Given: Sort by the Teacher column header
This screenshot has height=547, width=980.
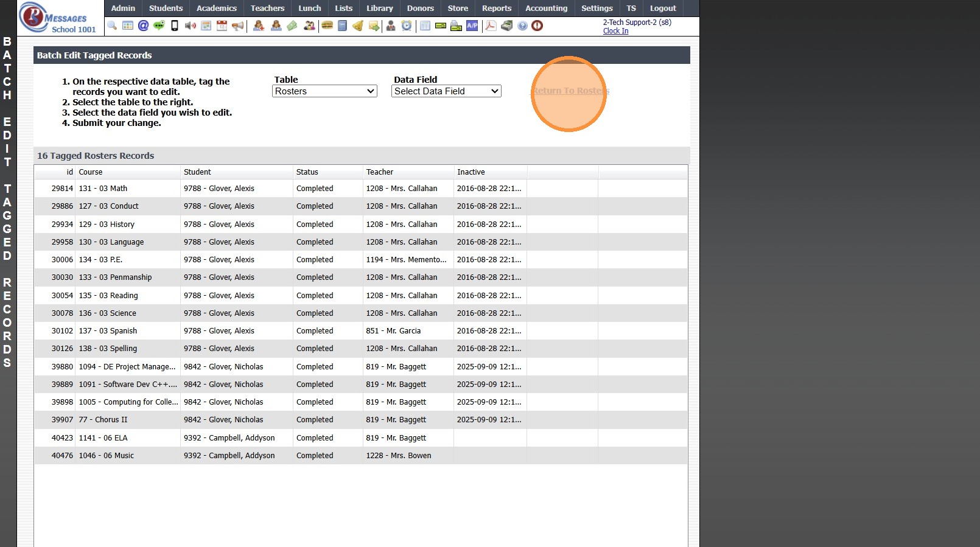Looking at the screenshot, I should coord(408,172).
